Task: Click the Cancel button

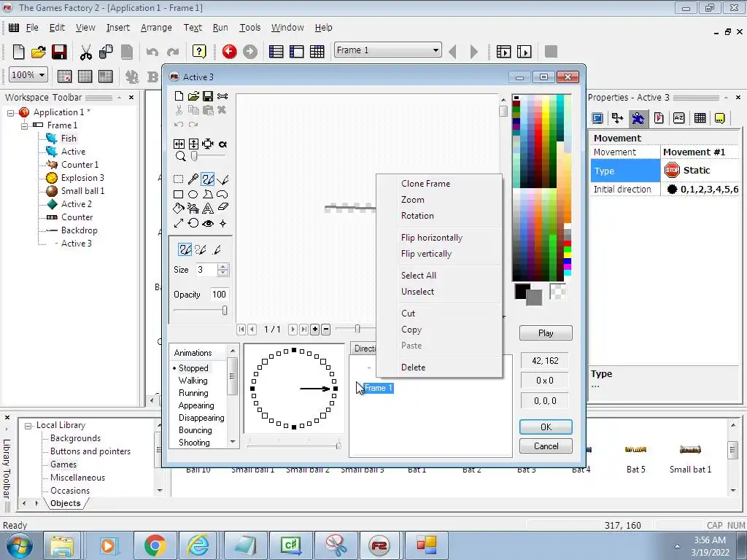Action: tap(546, 446)
